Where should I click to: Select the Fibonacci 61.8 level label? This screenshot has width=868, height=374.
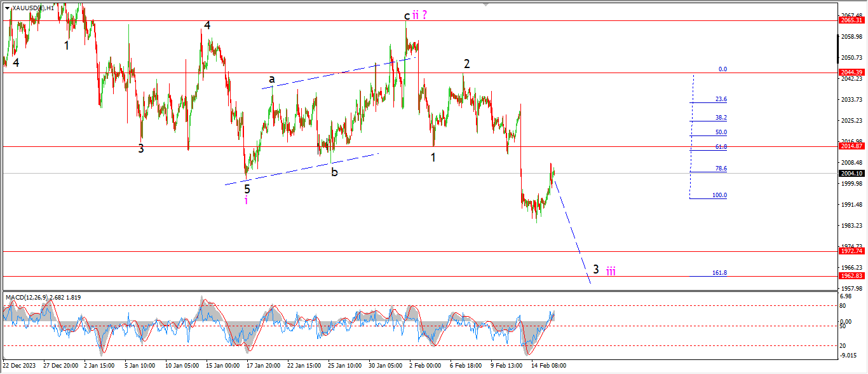tap(721, 147)
